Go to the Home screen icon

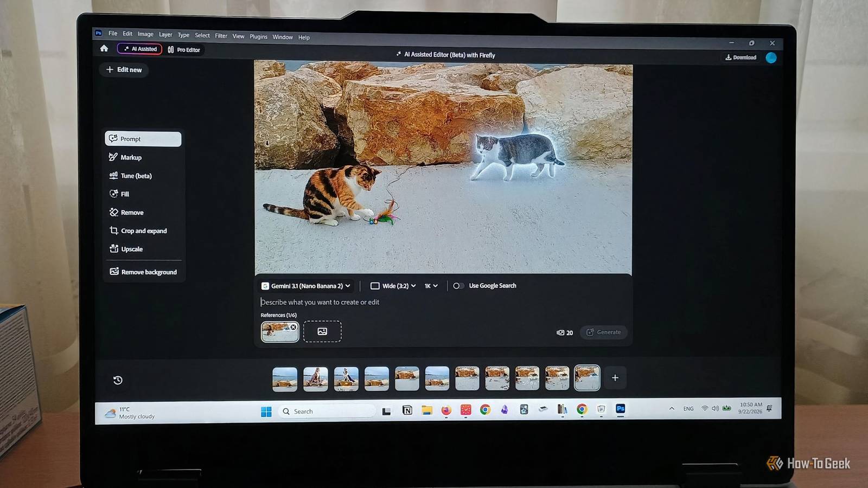click(104, 48)
